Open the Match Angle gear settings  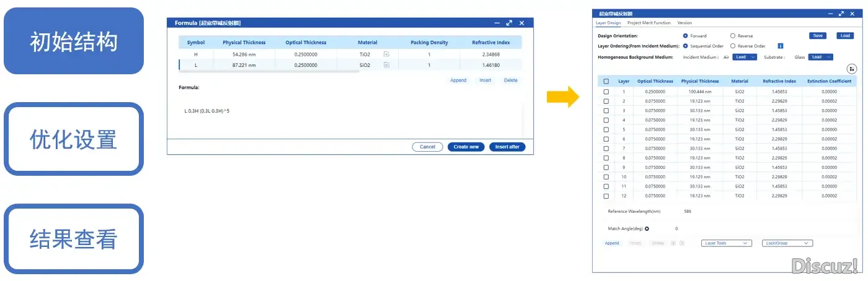[x=647, y=228]
